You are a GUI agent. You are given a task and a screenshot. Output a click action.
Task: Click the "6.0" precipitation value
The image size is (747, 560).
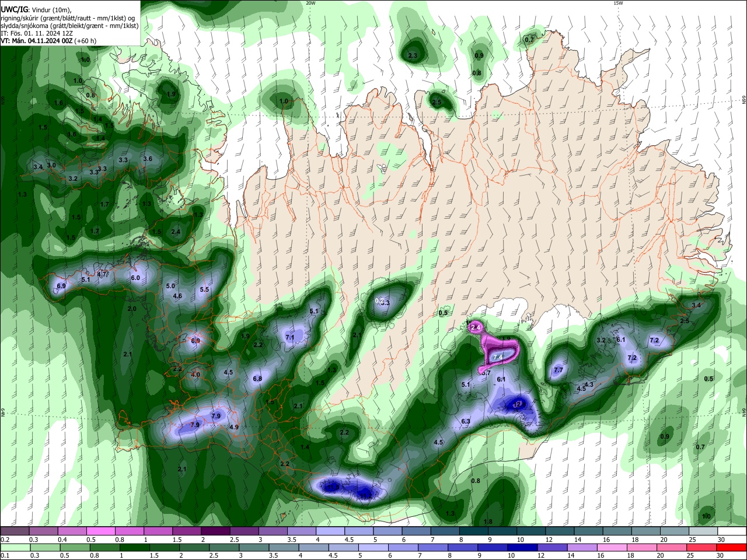(x=135, y=278)
